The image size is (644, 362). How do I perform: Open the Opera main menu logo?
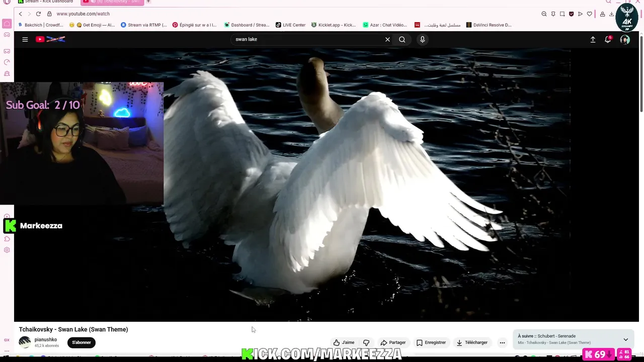point(7,2)
